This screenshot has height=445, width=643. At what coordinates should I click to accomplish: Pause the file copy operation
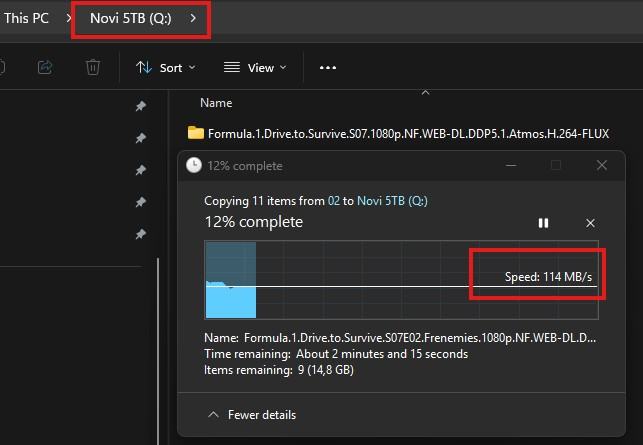pyautogui.click(x=543, y=223)
